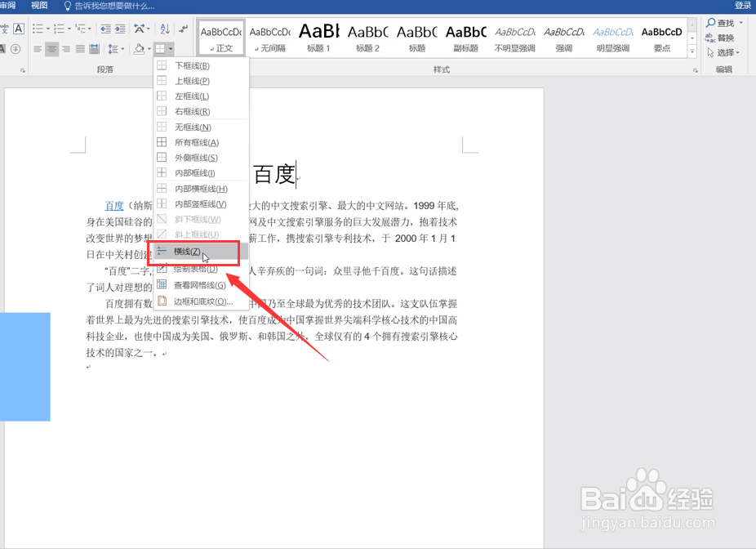Image resolution: width=756 pixels, height=549 pixels.
Task: Open the Numbering list dropdown arrow
Action: (68, 28)
